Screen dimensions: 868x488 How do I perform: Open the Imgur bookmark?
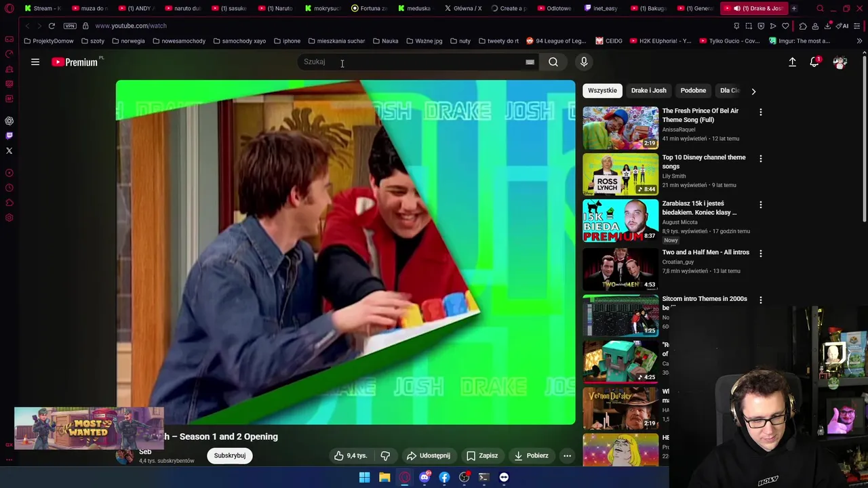pyautogui.click(x=800, y=41)
